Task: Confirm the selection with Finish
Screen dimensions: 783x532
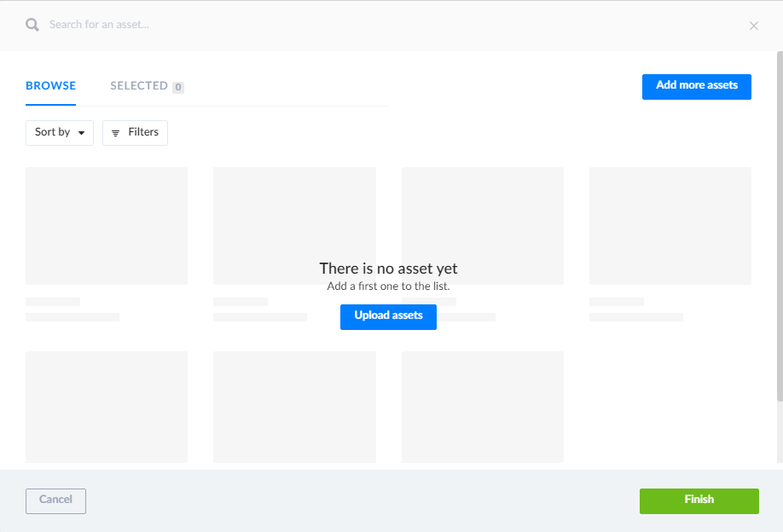Action: click(x=699, y=500)
